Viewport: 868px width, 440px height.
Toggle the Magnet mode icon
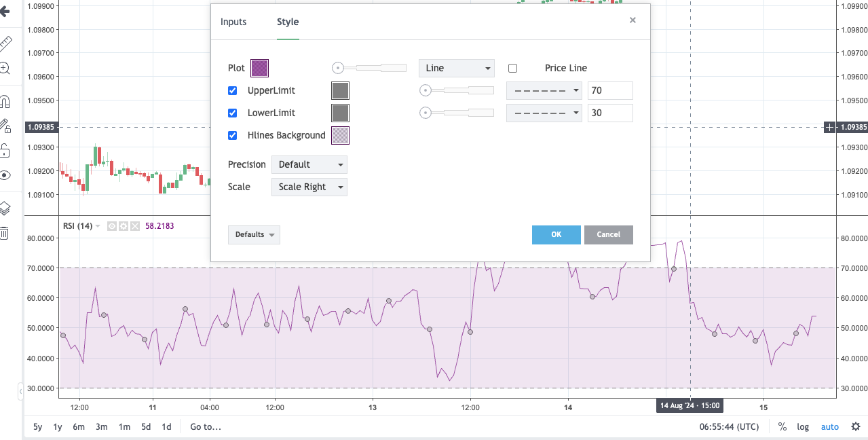[x=5, y=102]
